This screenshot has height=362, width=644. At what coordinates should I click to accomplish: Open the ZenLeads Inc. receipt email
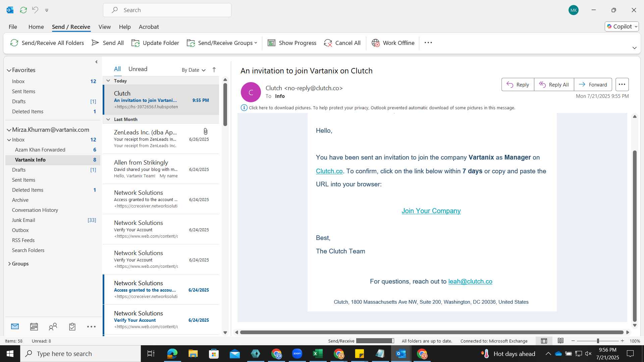click(161, 139)
